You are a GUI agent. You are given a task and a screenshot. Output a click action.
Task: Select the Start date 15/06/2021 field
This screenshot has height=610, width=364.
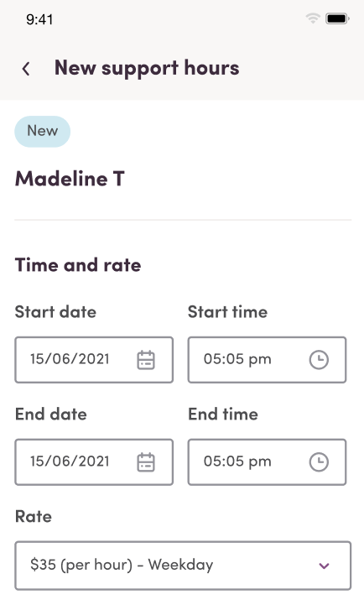pos(94,360)
